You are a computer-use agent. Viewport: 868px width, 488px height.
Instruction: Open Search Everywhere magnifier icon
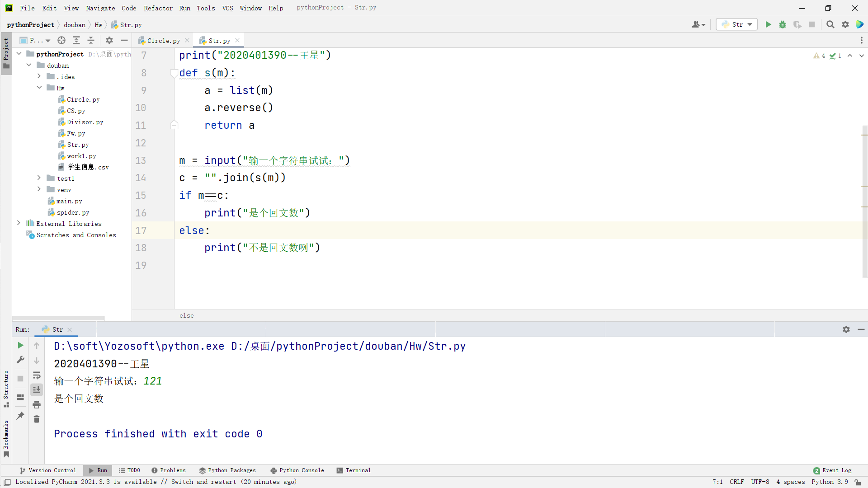pos(830,24)
